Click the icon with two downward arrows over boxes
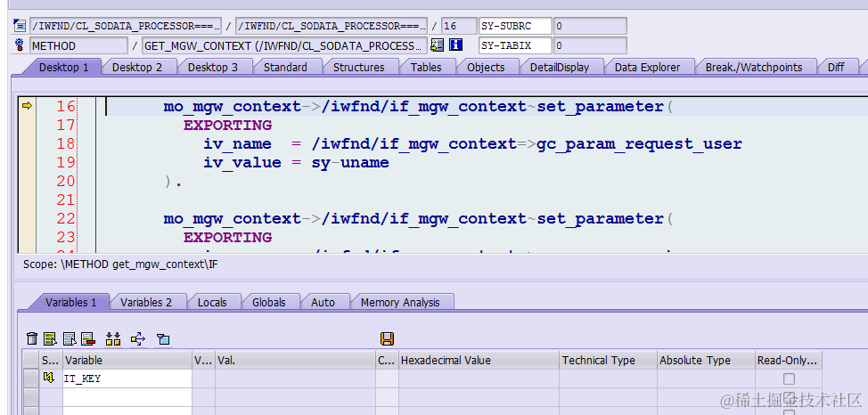 click(113, 338)
